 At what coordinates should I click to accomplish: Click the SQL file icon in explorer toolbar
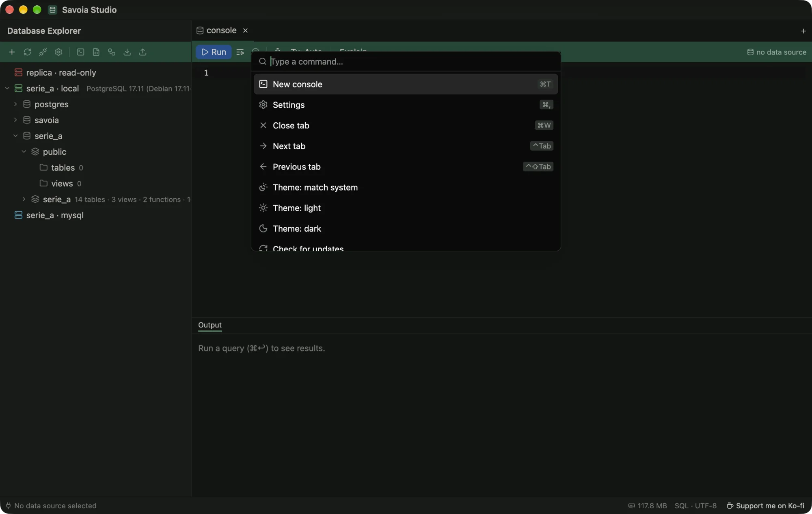pos(96,52)
